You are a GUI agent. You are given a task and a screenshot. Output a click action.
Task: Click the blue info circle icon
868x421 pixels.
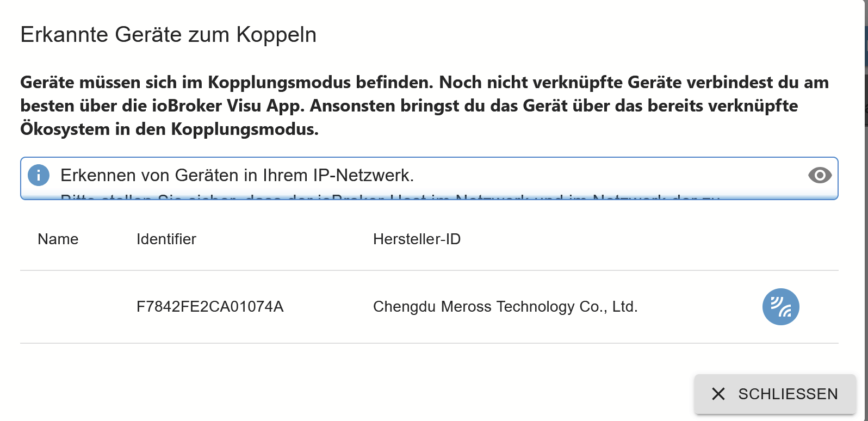tap(39, 175)
